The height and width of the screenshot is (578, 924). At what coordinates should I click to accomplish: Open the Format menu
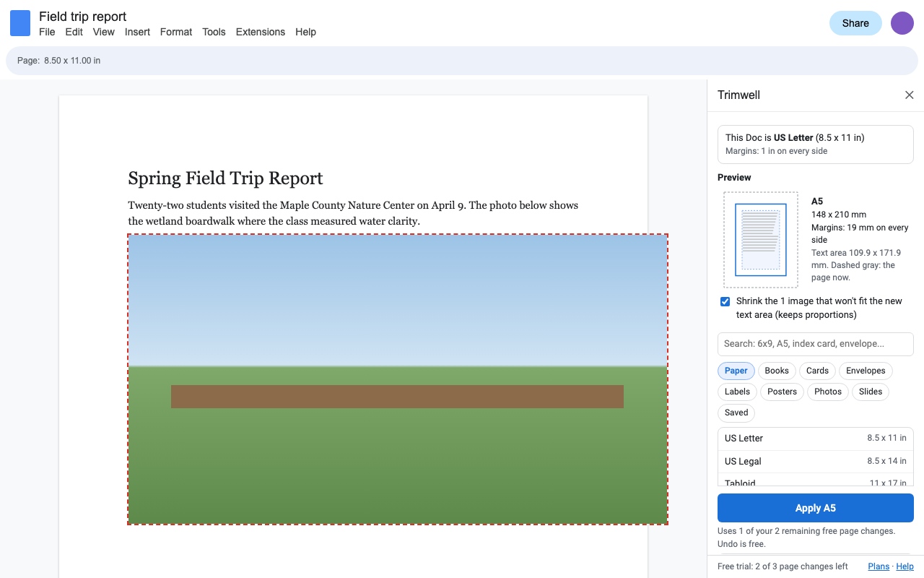[176, 32]
